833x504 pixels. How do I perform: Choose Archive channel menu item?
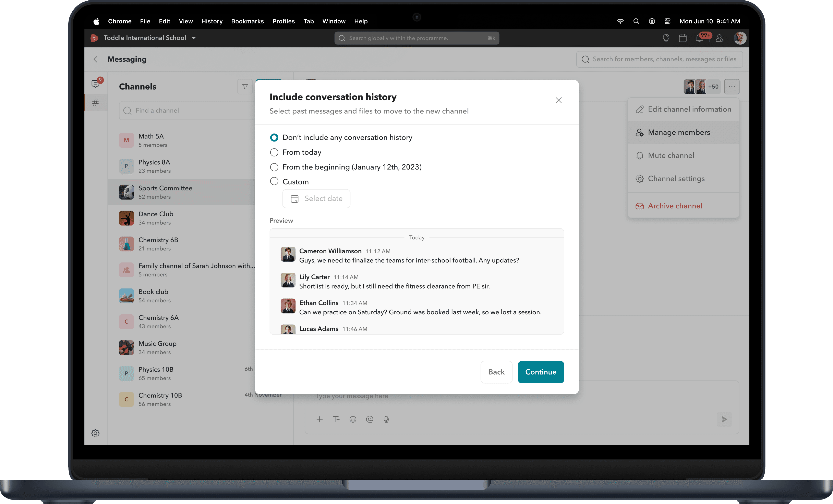tap(675, 206)
